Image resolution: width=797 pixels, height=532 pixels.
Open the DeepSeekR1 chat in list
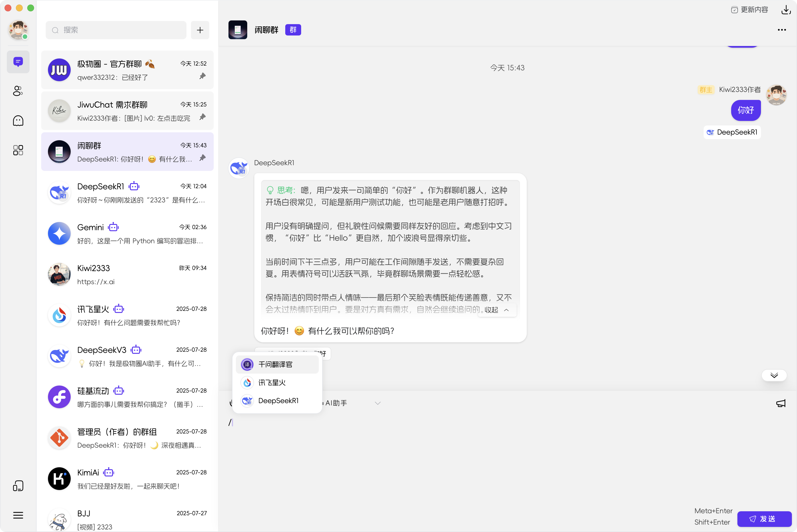(x=127, y=193)
